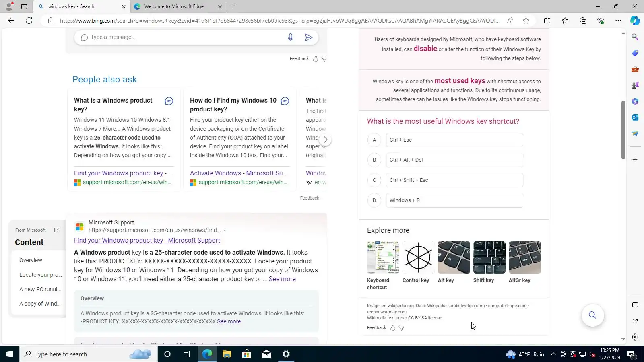Image resolution: width=644 pixels, height=362 pixels.
Task: Open Collections in Edge toolbar
Action: click(583, 21)
